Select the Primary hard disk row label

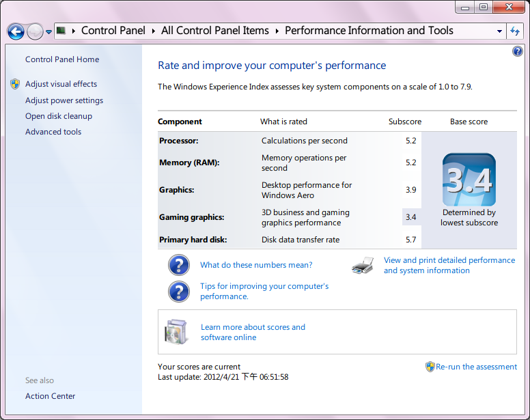point(193,240)
